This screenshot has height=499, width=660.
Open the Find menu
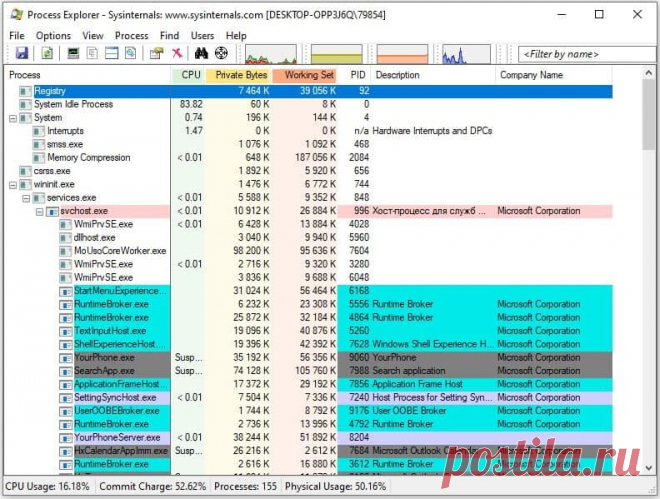[x=169, y=36]
